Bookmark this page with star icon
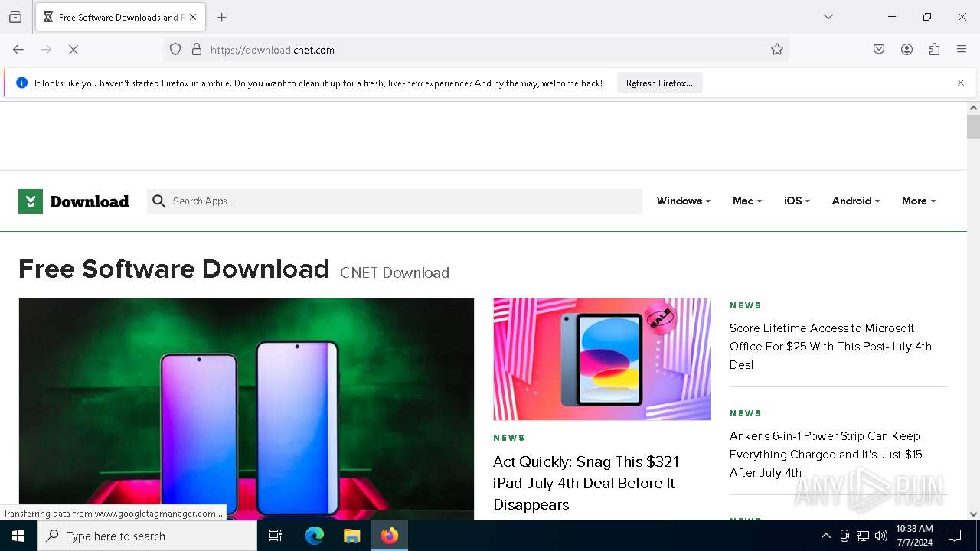Viewport: 980px width, 551px height. 777,50
